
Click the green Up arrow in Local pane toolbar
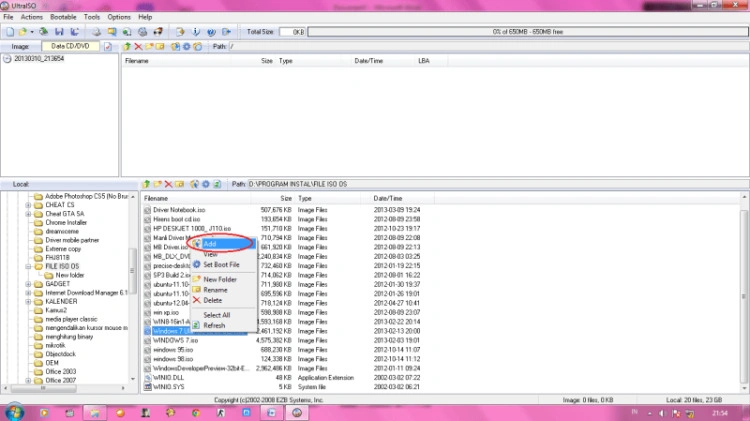pos(146,184)
